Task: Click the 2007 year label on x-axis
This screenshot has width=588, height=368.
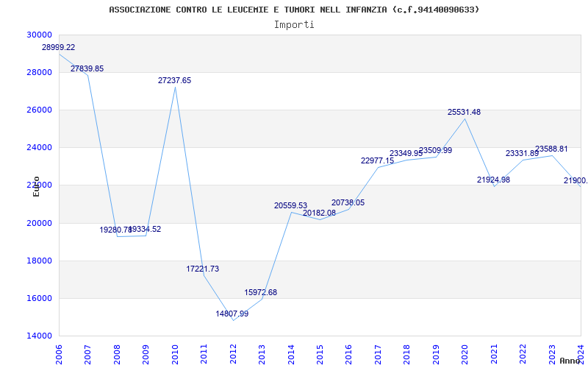Action: click(87, 355)
